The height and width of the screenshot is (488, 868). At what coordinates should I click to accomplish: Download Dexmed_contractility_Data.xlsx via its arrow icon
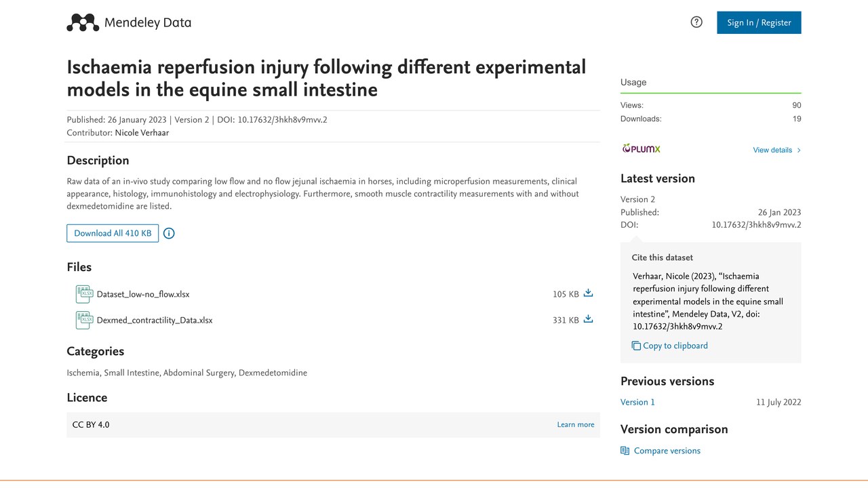[588, 319]
